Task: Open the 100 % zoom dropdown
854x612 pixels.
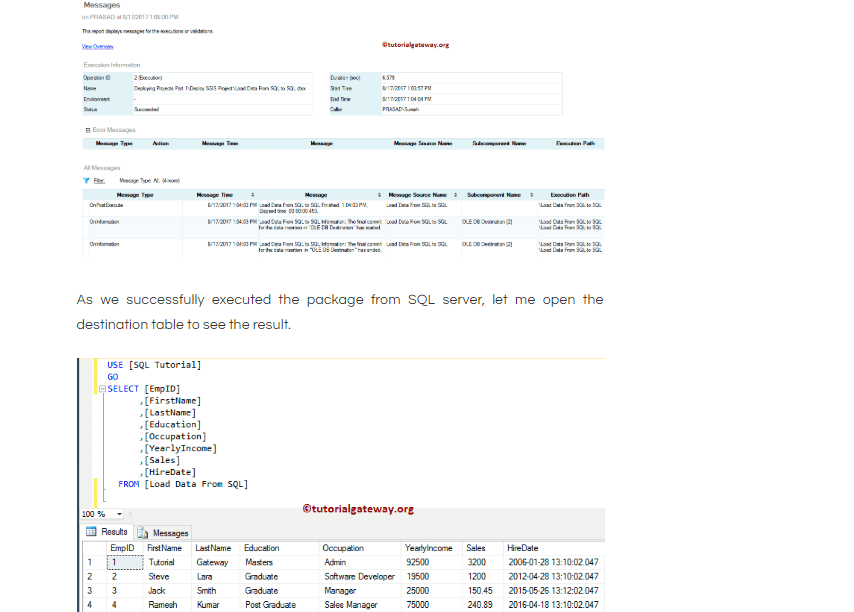Action: pyautogui.click(x=119, y=514)
